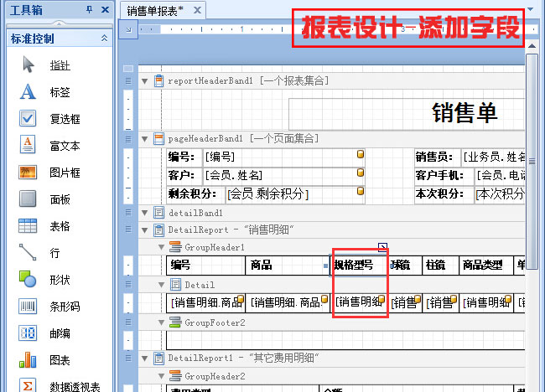This screenshot has width=545, height=392.
Task: Collapse the GroupHeader1 band
Action: click(160, 247)
